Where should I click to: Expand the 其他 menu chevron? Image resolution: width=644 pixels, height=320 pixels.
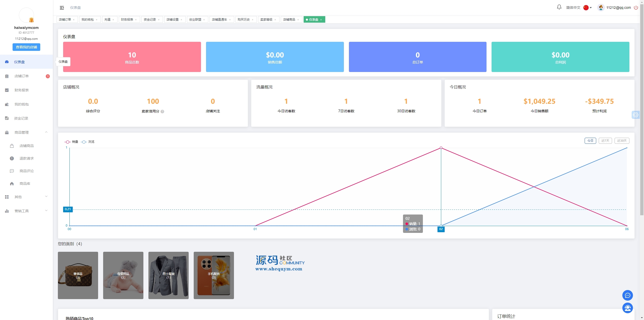46,197
